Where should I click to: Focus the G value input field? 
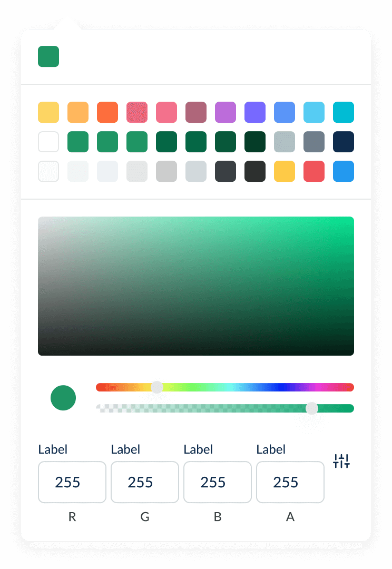(x=145, y=482)
